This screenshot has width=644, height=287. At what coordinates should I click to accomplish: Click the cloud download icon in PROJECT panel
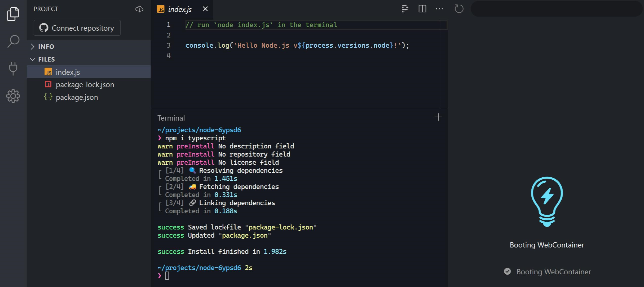[139, 9]
